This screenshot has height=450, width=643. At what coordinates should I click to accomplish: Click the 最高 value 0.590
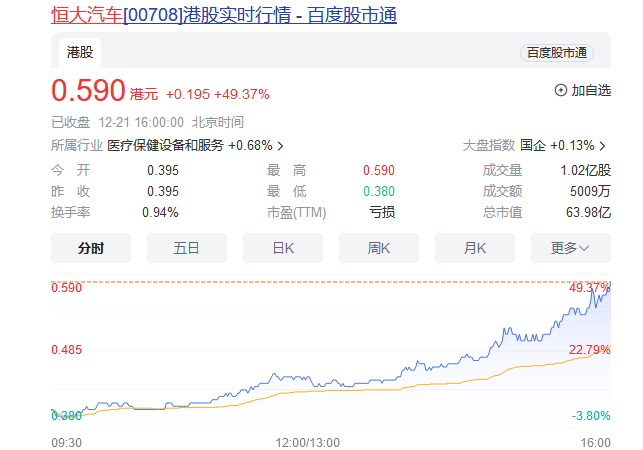point(379,170)
